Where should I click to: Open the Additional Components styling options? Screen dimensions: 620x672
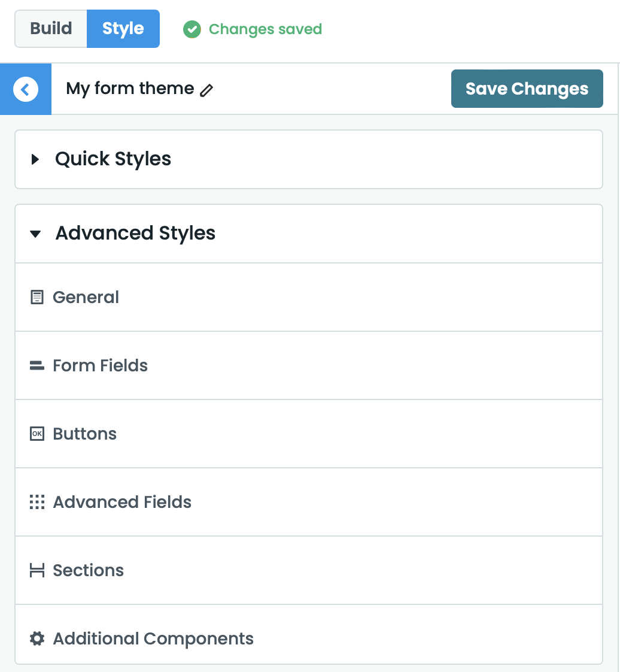[153, 638]
